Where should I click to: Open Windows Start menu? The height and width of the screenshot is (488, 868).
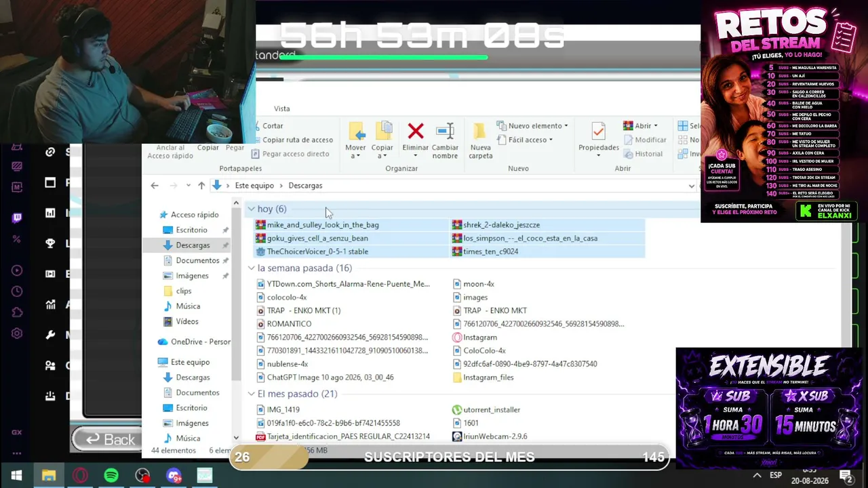16,476
